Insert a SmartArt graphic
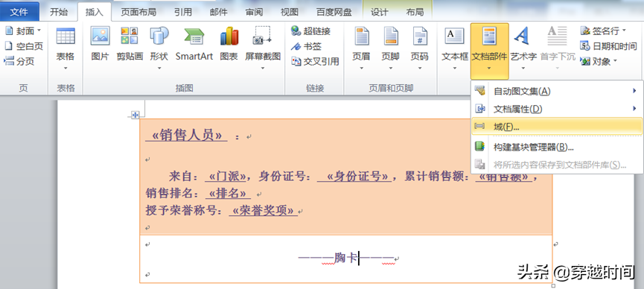This screenshot has width=644, height=289. tap(194, 44)
